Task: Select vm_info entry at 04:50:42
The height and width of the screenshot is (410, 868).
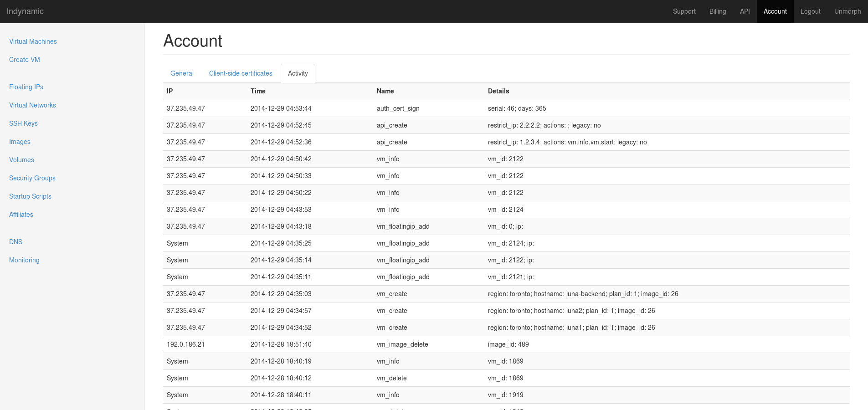Action: [x=388, y=159]
